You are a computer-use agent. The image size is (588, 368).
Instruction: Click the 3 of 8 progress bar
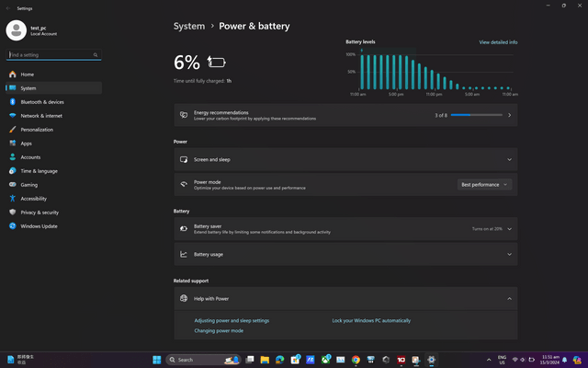click(x=476, y=115)
